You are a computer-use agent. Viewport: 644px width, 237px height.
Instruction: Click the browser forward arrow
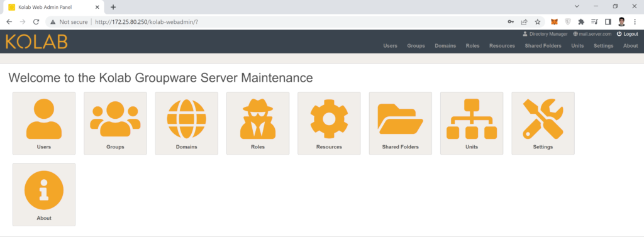point(23,22)
